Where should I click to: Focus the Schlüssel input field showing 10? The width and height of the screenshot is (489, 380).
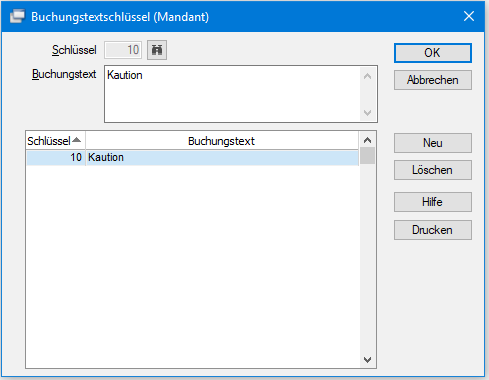point(123,50)
